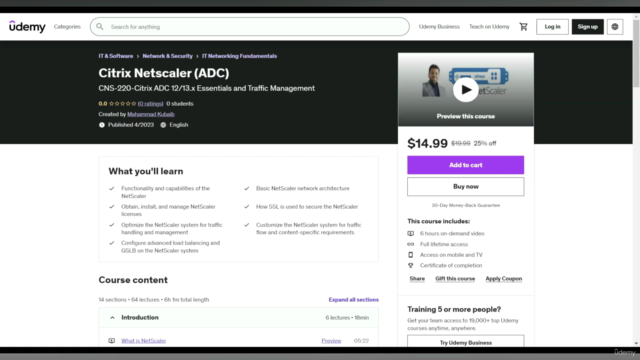Click the star rating icons

[x=122, y=104]
